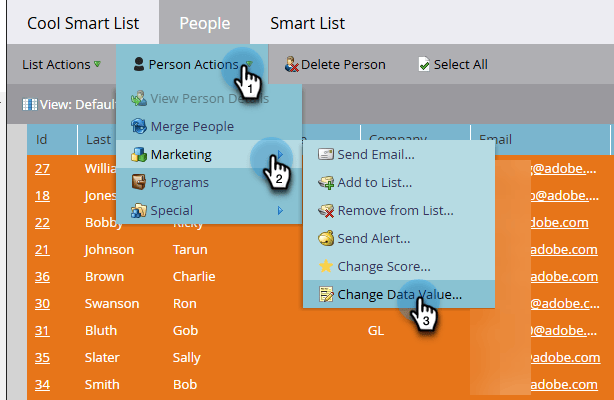Click the Add to List icon
Screen dimensions: 614x400
pyautogui.click(x=326, y=182)
